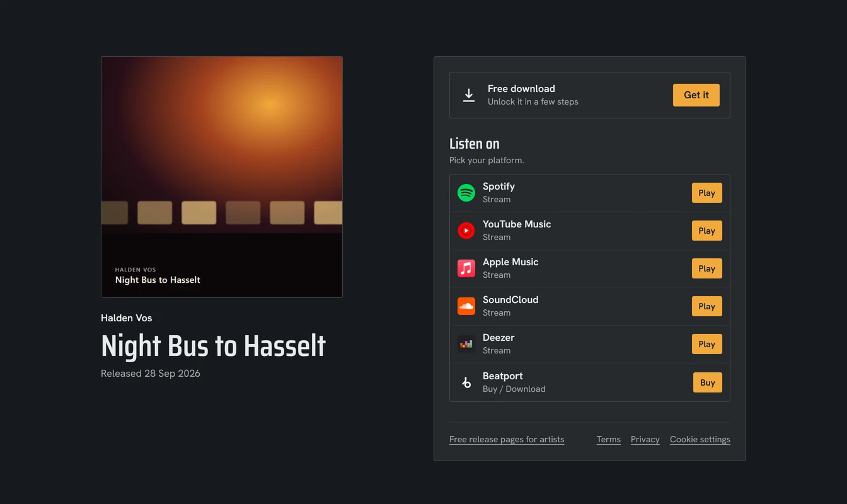Buy the track on Beatport
Screen dimensions: 847x504
(x=708, y=382)
